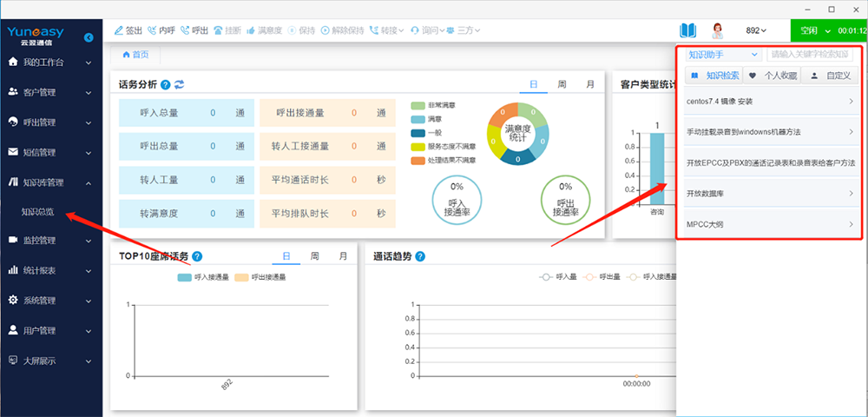Click help icon beside TOP10座席话务

[x=197, y=256]
